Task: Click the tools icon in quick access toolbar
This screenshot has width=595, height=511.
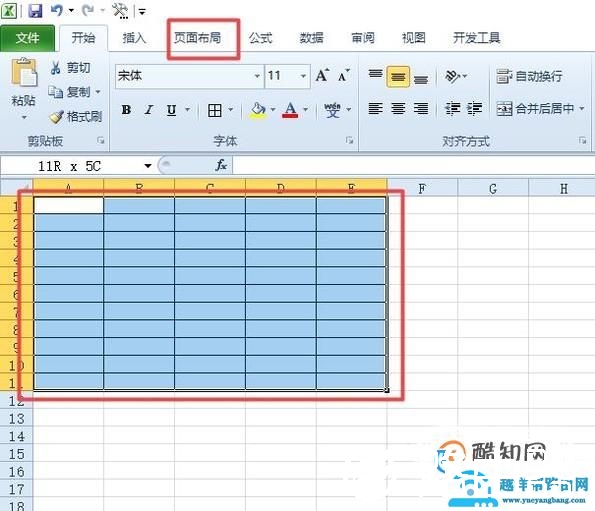Action: [x=120, y=10]
